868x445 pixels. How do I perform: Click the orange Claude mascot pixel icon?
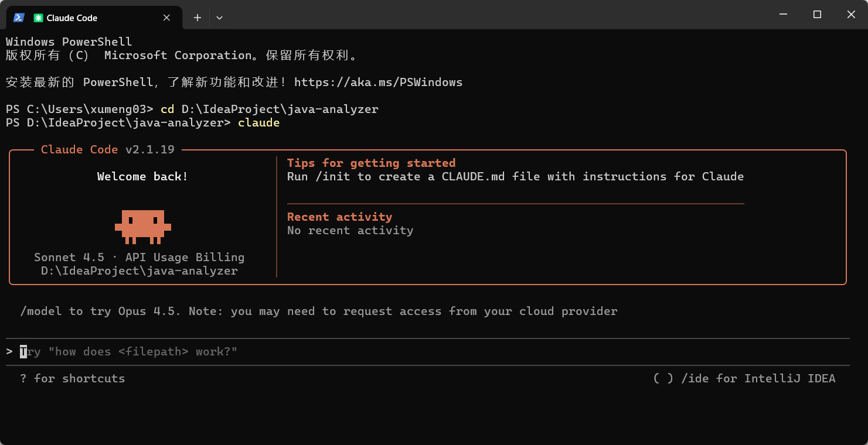click(x=143, y=227)
